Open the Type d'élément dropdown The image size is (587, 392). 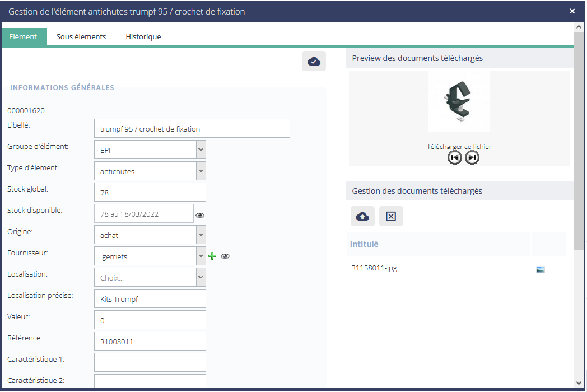[201, 171]
